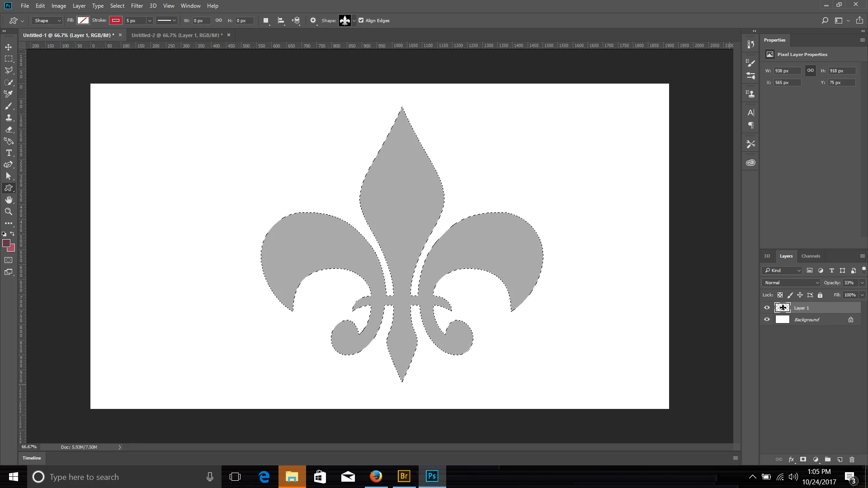Select the Lasso tool

[x=9, y=70]
